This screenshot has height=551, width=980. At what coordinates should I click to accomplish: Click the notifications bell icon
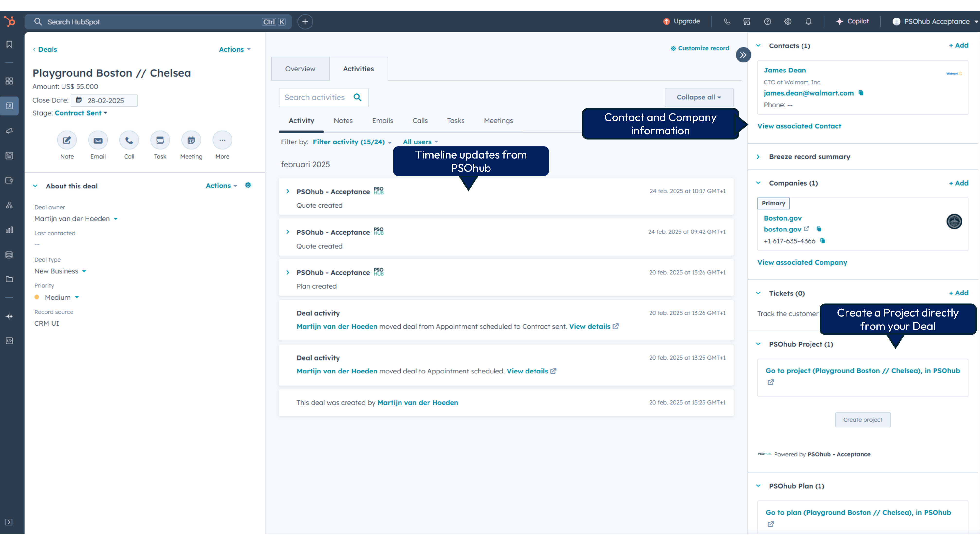808,22
